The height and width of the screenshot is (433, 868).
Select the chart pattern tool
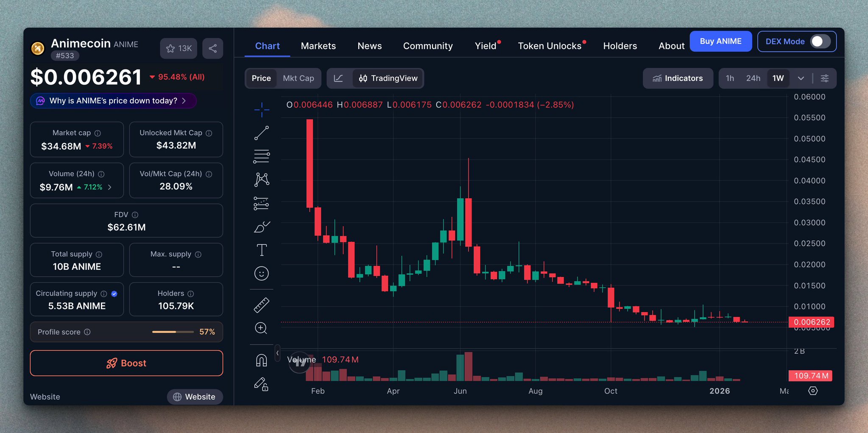[x=262, y=180]
